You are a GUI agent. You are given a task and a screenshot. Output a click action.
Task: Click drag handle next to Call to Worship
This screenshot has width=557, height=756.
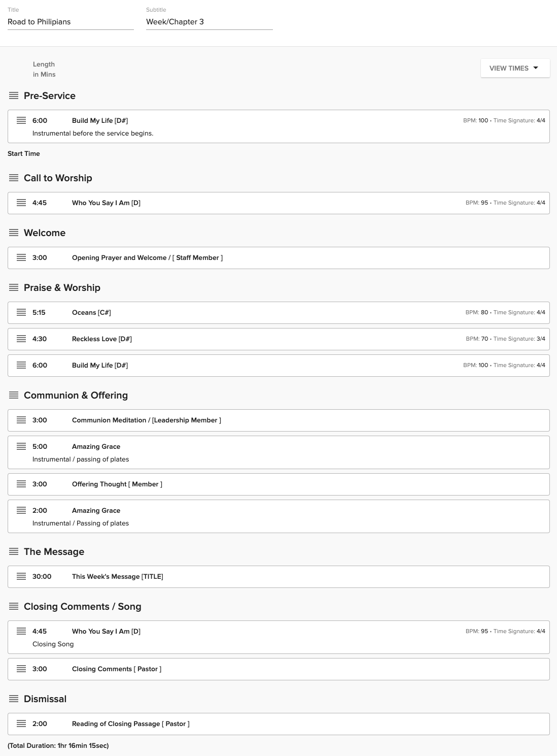point(14,178)
